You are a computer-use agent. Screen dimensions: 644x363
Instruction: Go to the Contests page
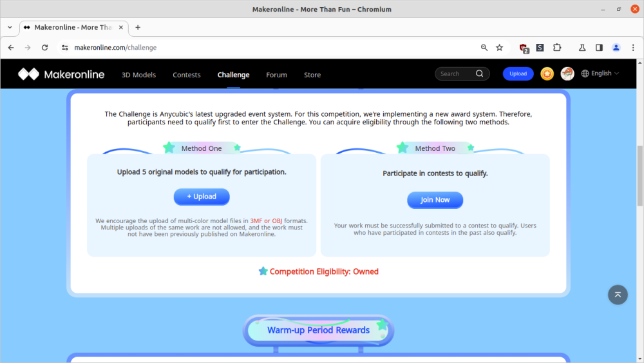(x=187, y=75)
